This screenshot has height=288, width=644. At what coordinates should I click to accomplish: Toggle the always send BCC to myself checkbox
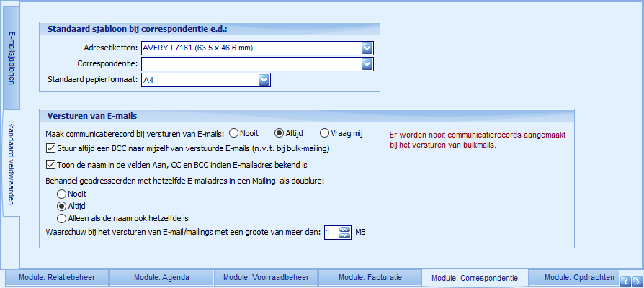51,148
